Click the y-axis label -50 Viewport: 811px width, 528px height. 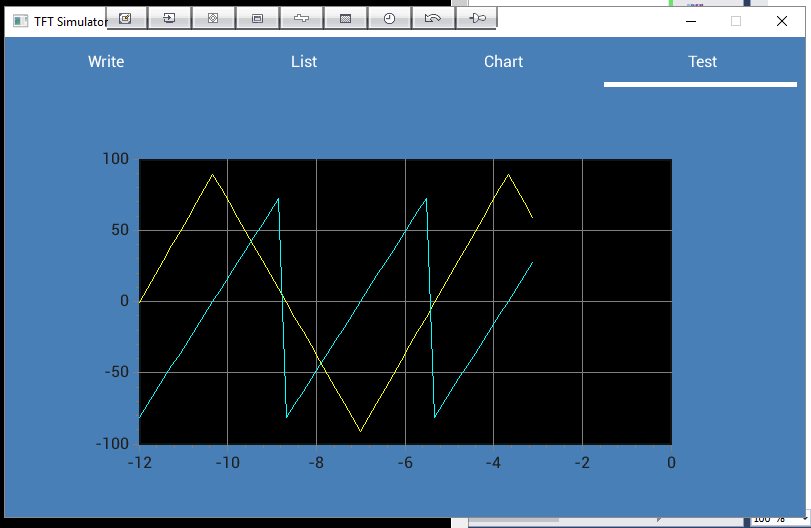[x=117, y=372]
